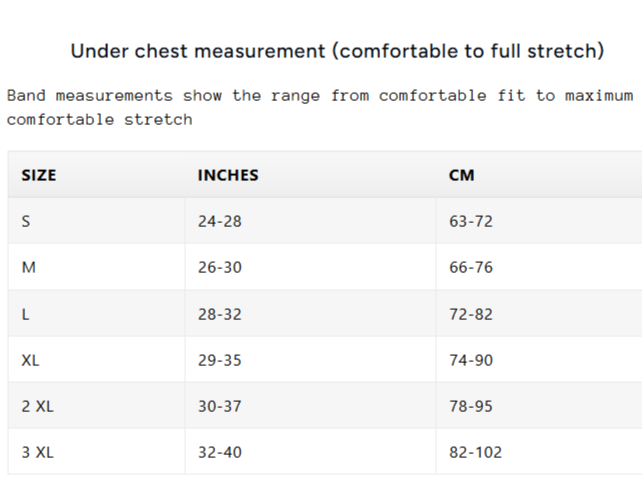Click the 29-35 inches value
The height and width of the screenshot is (478, 642).
(220, 360)
